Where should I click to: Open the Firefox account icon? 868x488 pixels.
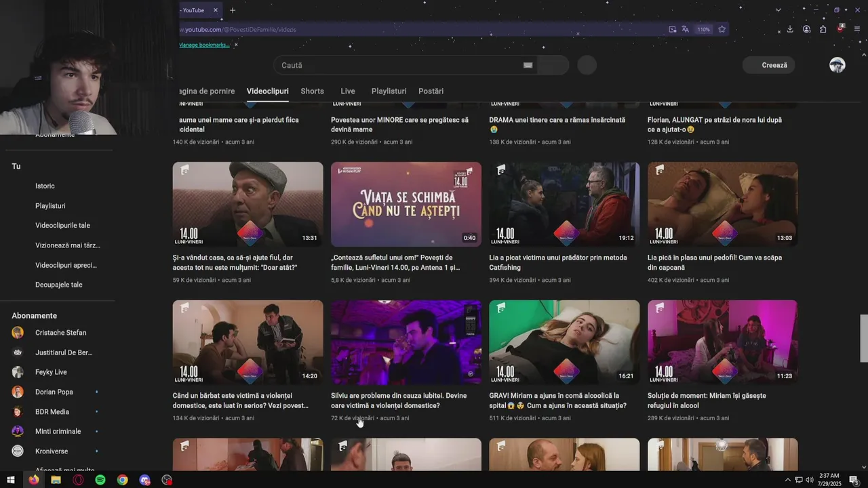click(x=806, y=29)
